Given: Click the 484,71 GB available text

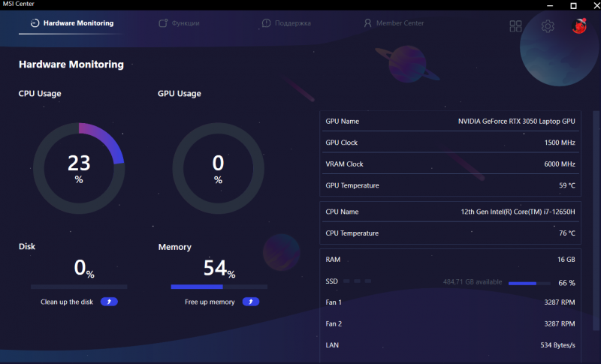Looking at the screenshot, I should pyautogui.click(x=473, y=282).
